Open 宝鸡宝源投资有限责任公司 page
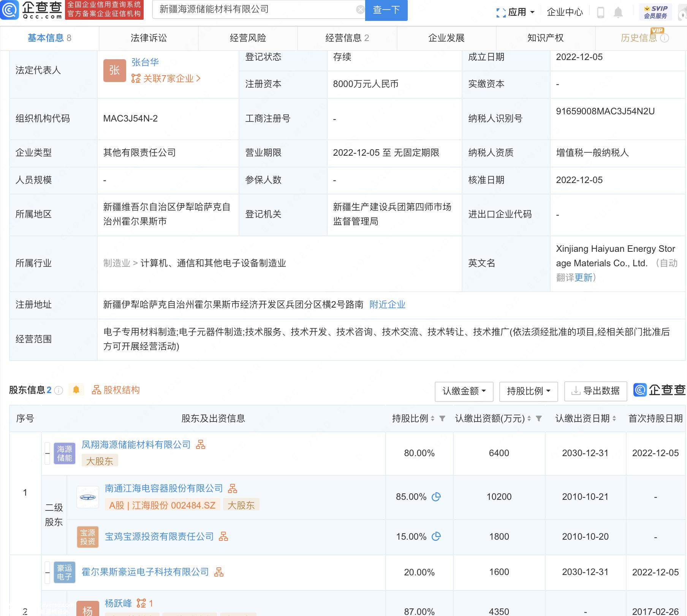The height and width of the screenshot is (616, 687). pyautogui.click(x=159, y=537)
